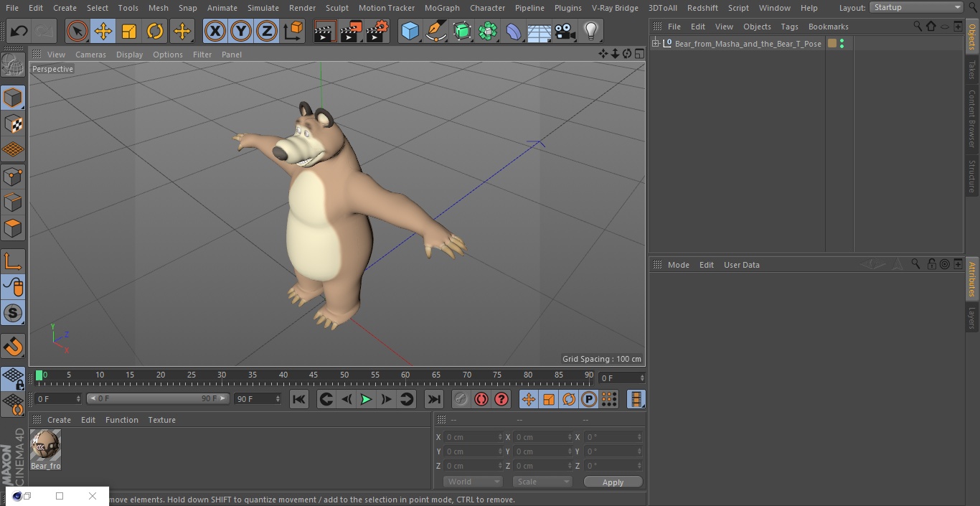Image resolution: width=980 pixels, height=506 pixels.
Task: Open the Layout Startup dropdown
Action: click(x=916, y=7)
